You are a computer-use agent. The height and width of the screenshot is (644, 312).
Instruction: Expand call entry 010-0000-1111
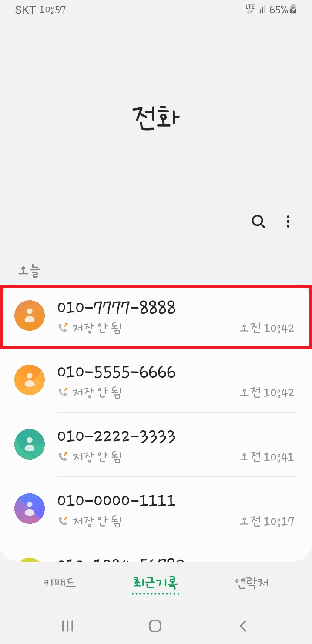click(156, 509)
